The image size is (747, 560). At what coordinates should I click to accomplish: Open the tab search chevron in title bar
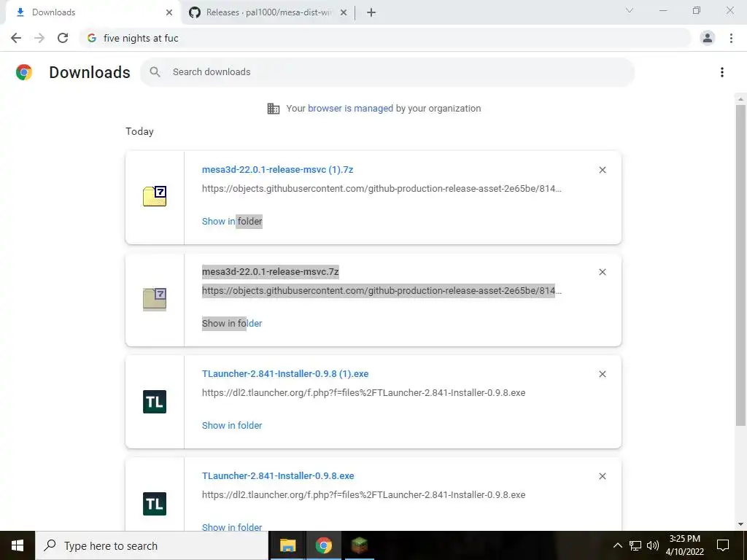pyautogui.click(x=630, y=10)
